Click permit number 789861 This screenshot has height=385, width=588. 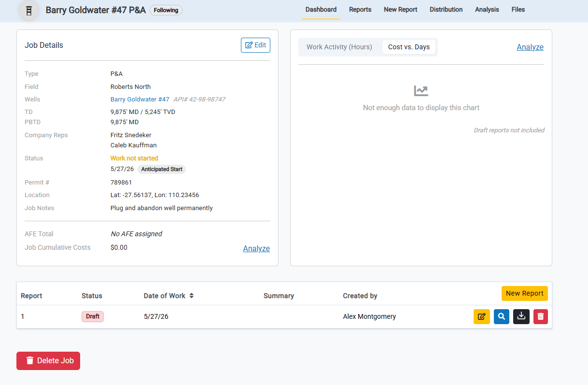pyautogui.click(x=121, y=183)
